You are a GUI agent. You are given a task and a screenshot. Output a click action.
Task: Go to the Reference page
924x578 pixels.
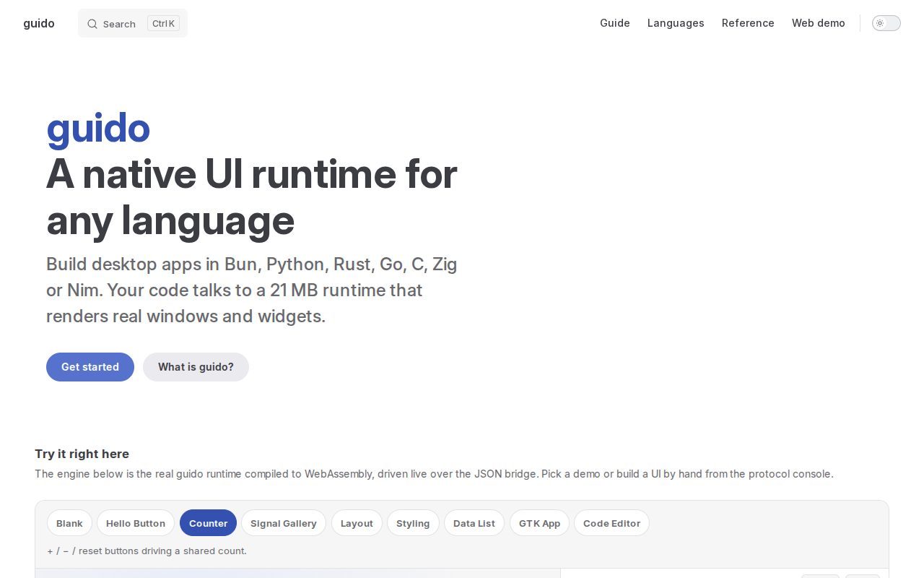(748, 23)
